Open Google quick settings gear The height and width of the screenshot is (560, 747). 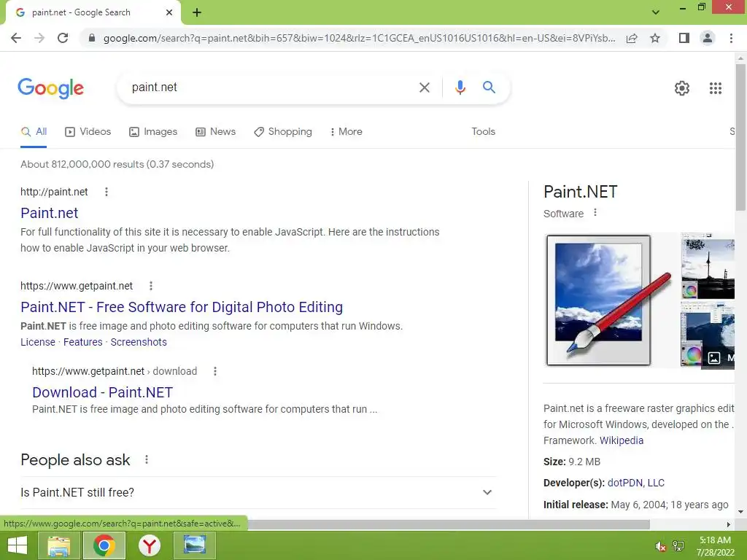(x=682, y=88)
